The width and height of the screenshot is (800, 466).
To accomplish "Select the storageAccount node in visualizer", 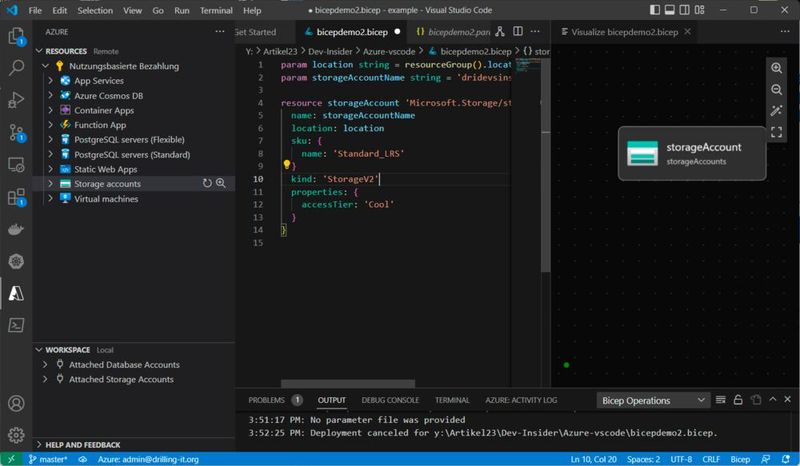I will pos(691,153).
